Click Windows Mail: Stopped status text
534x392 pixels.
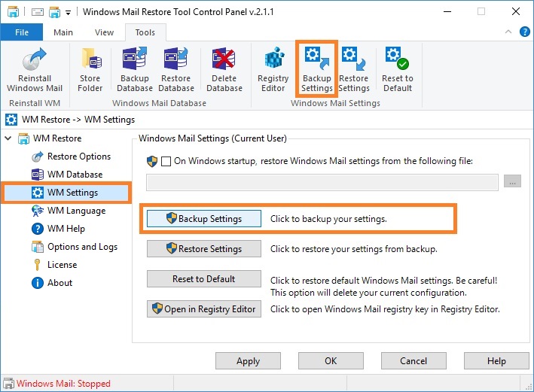63,384
